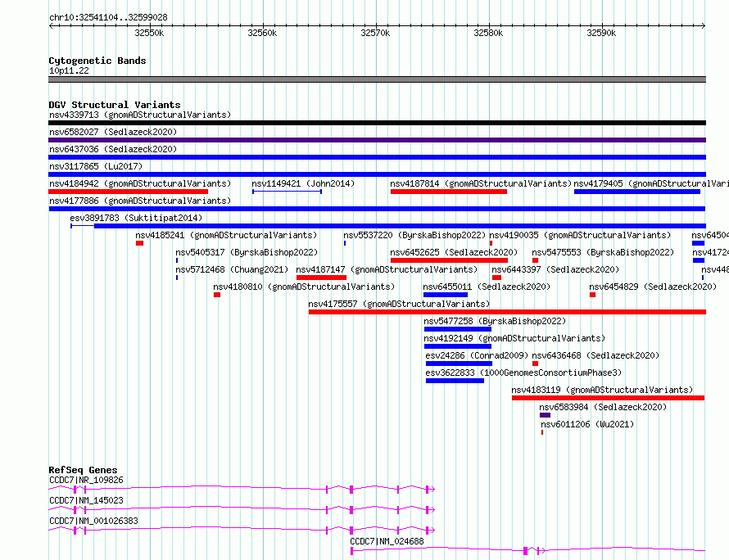Select the nsv6582027 Sedlazeck2020 purple bar label
Image resolution: width=729 pixels, height=560 pixels.
coord(113,132)
